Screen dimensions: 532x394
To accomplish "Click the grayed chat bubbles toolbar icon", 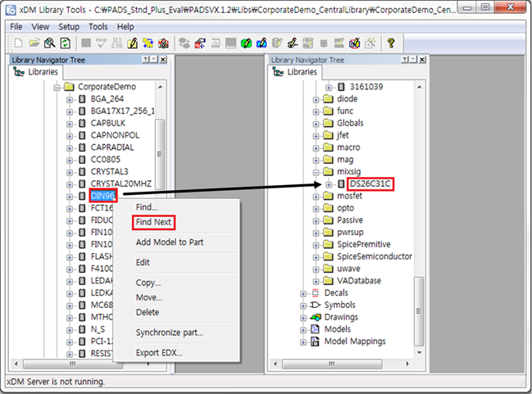I will pos(184,43).
